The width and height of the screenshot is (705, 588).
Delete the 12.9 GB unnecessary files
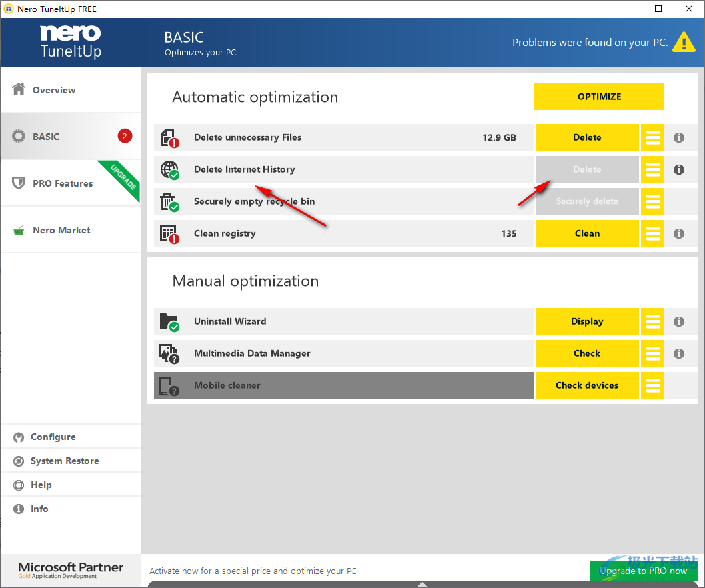[587, 137]
